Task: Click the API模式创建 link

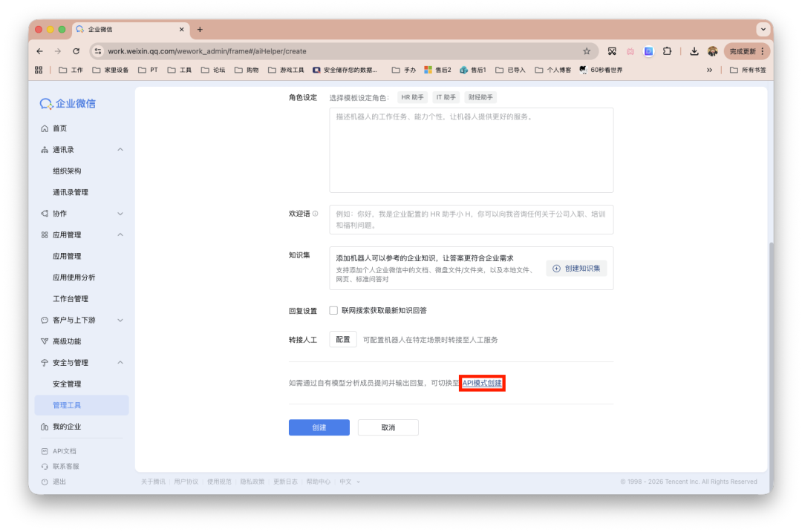Action: click(x=482, y=383)
